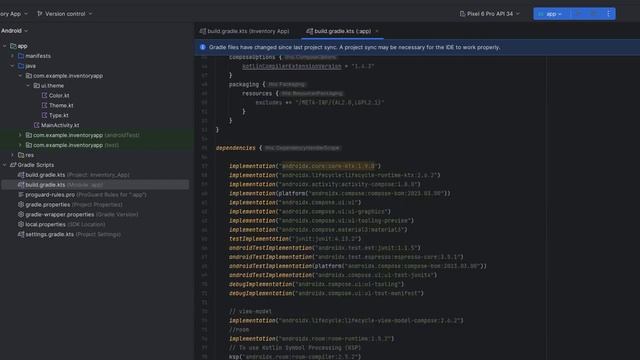
Task: Click the '//room' comment line
Action: [x=239, y=330]
